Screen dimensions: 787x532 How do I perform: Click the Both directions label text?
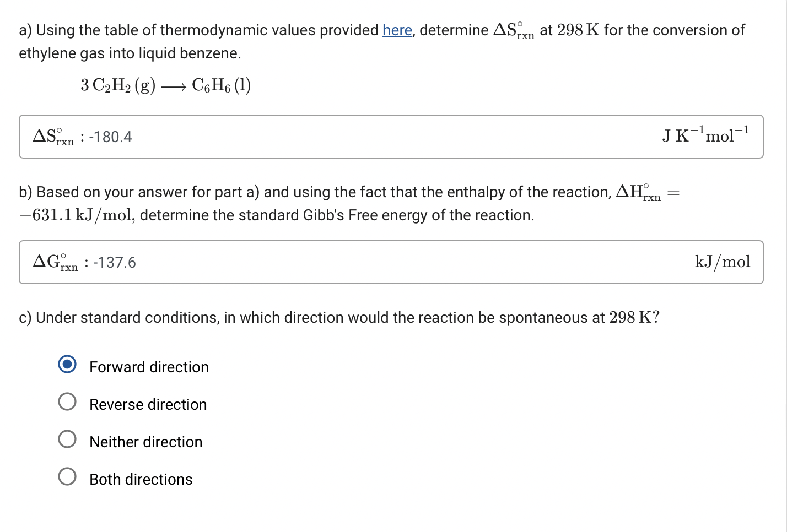pyautogui.click(x=141, y=479)
